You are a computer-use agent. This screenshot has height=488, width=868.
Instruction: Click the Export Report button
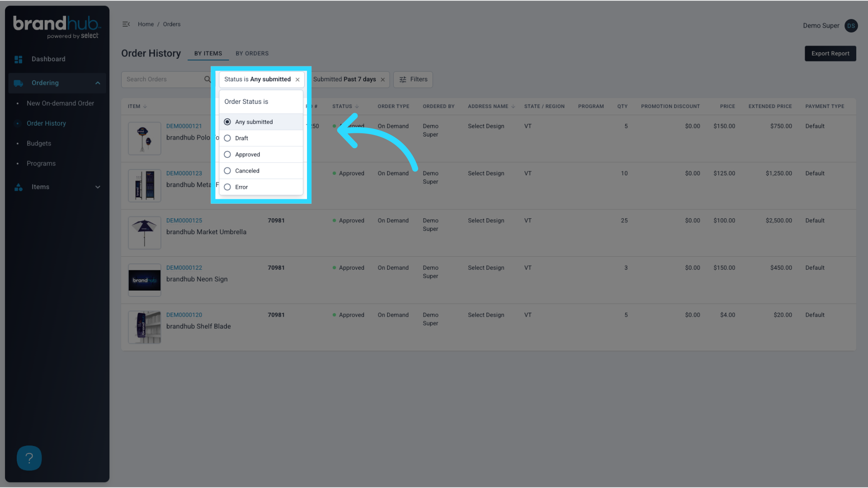[x=830, y=53]
